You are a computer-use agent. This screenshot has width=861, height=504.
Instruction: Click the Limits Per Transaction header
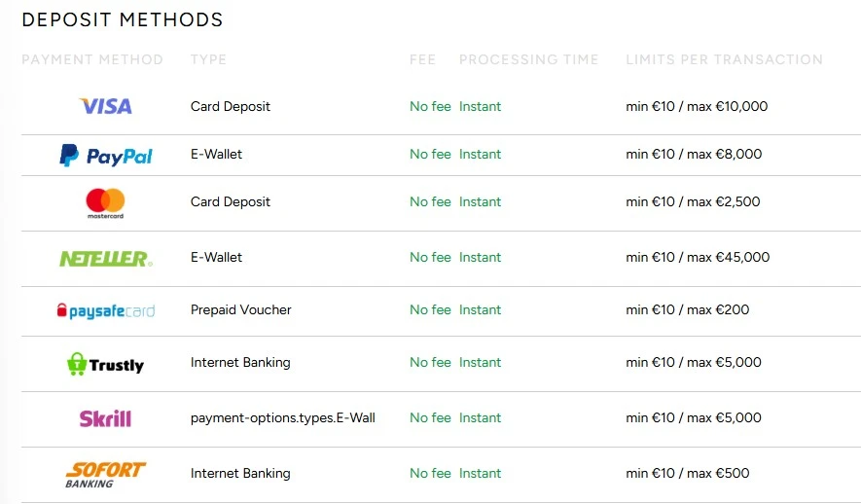pyautogui.click(x=724, y=59)
